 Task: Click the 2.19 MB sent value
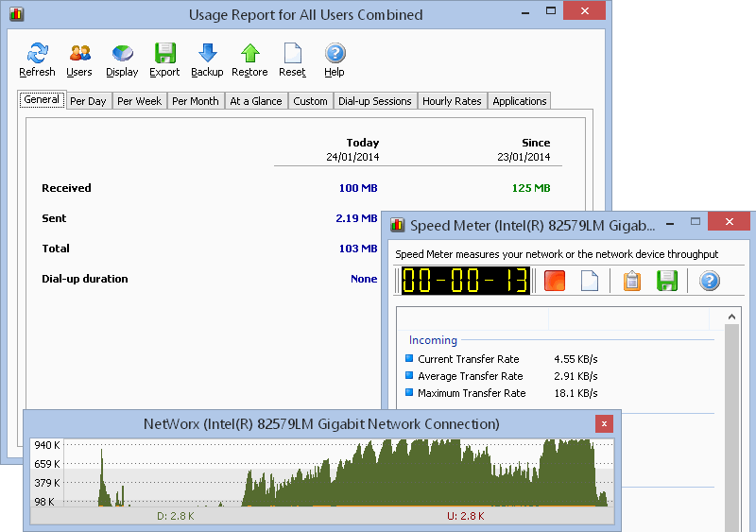[x=356, y=218]
